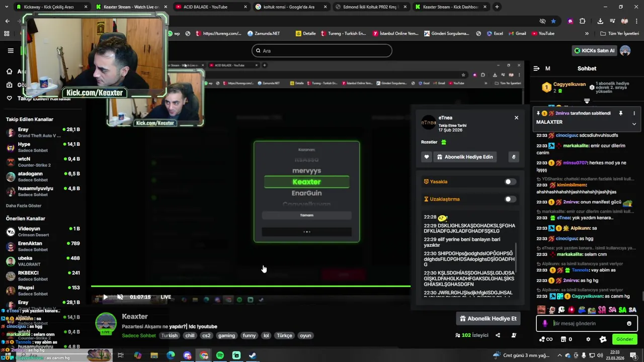Open Videoyun recommended channel
Screen dimensions: 644x362
click(43, 232)
